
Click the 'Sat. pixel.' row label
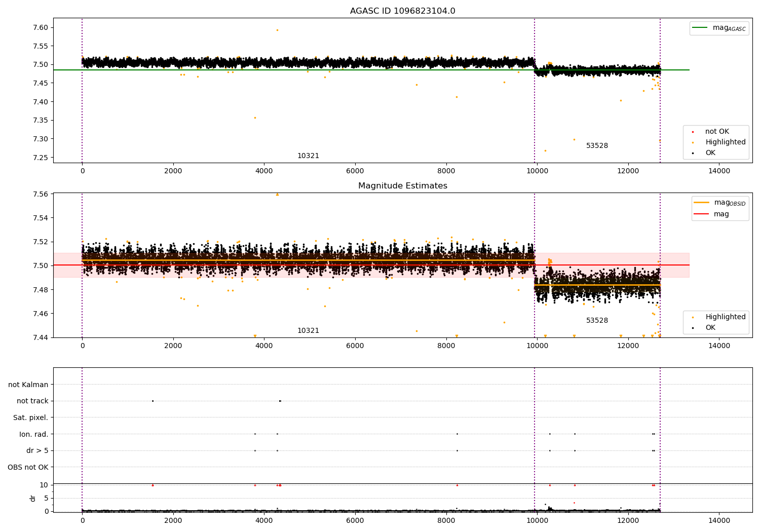click(31, 417)
